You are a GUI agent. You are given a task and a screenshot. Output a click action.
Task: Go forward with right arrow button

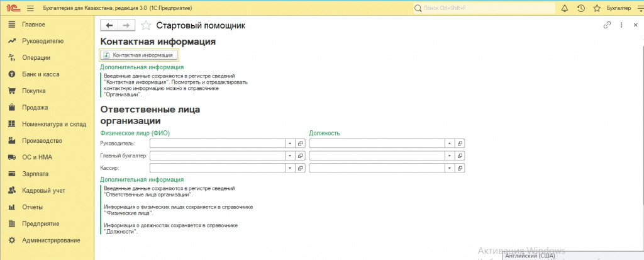tap(126, 26)
